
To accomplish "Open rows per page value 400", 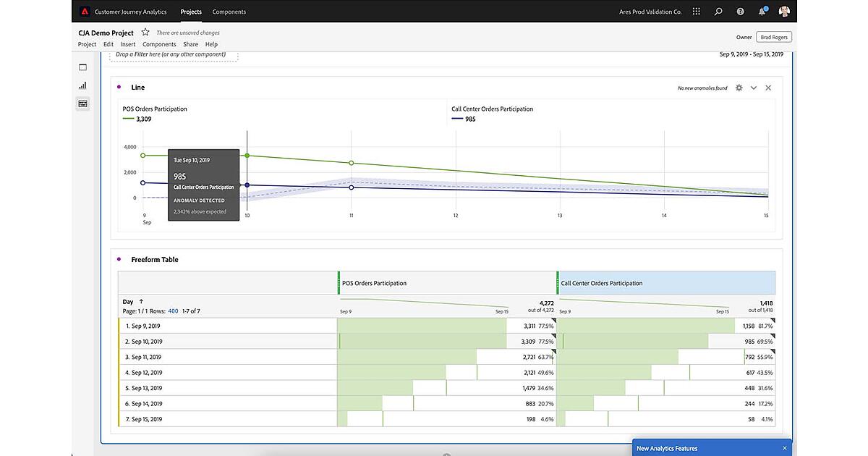I will pyautogui.click(x=173, y=311).
